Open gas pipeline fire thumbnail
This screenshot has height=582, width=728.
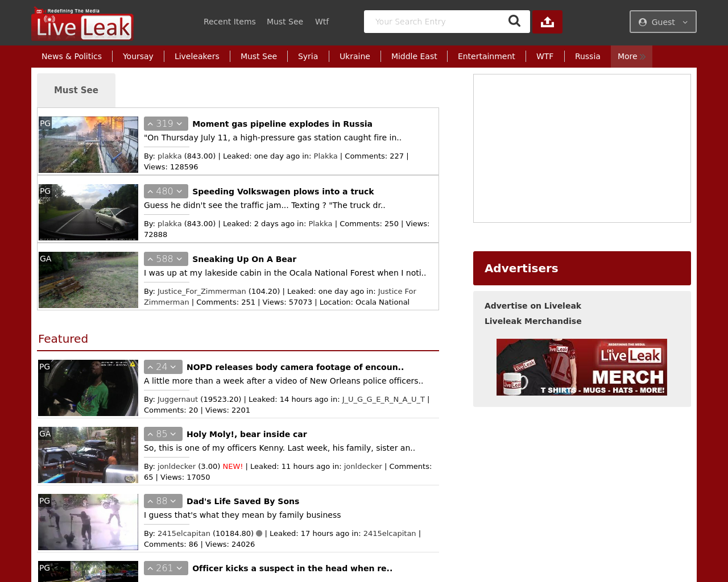(88, 145)
